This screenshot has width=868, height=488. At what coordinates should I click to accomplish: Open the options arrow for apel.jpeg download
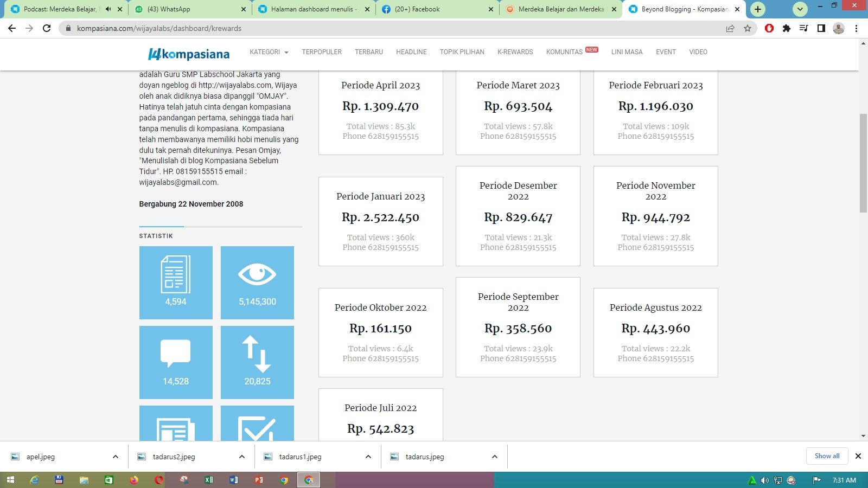(x=116, y=457)
